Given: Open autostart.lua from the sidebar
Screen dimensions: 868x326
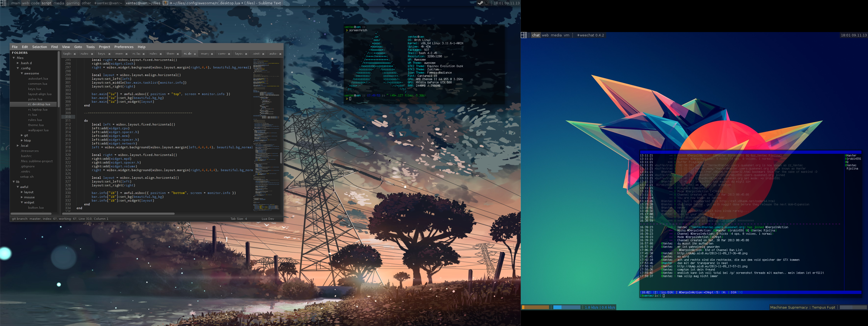Looking at the screenshot, I should click(x=38, y=79).
